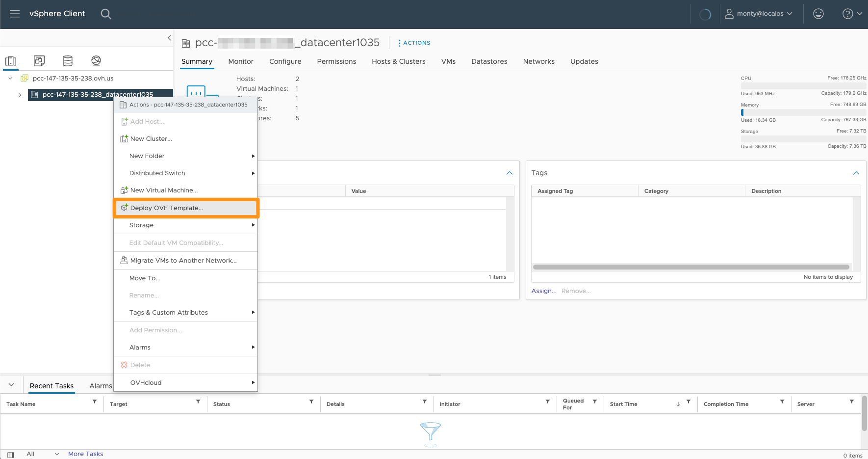
Task: Open OVHcloud submenu
Action: point(186,383)
